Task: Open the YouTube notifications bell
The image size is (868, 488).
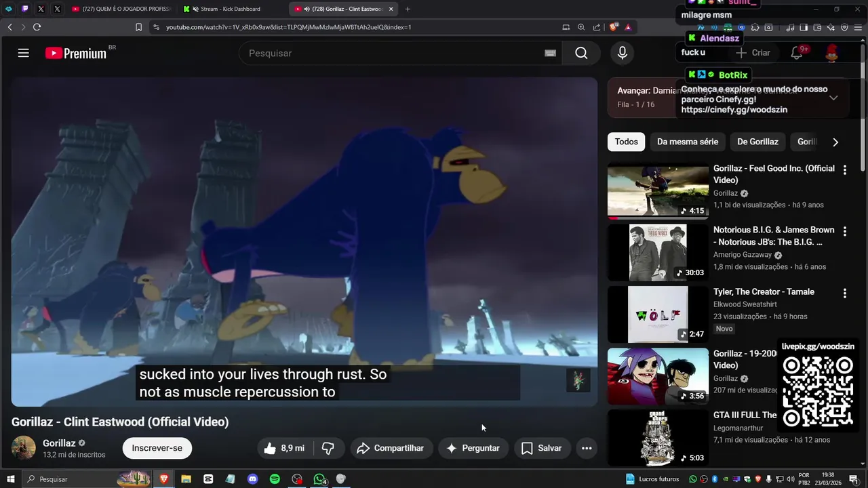Action: click(x=797, y=53)
